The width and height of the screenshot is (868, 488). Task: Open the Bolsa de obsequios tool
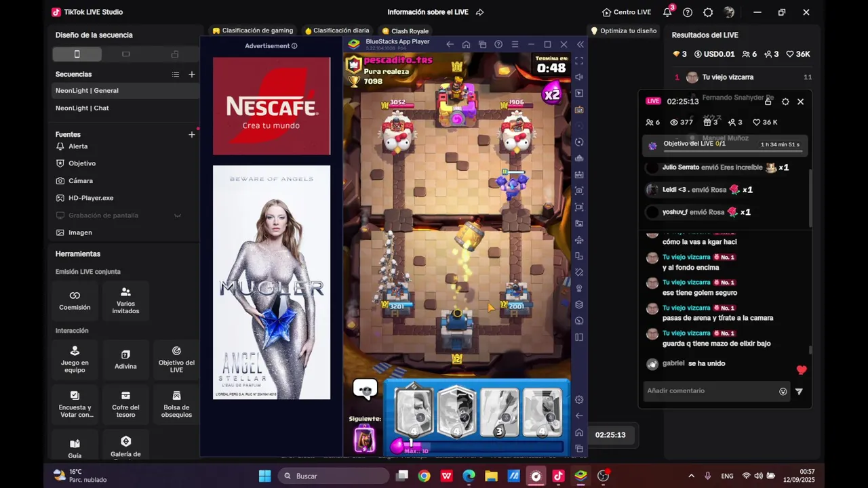176,404
